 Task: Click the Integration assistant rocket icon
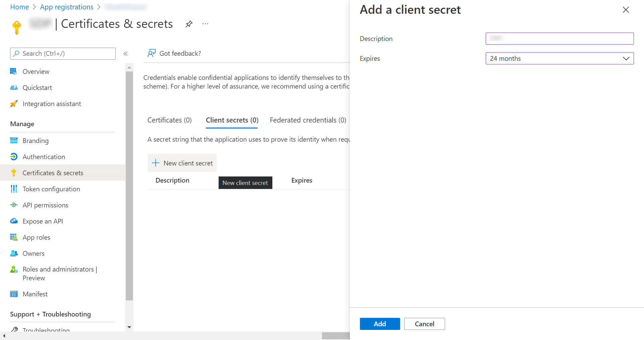[14, 104]
